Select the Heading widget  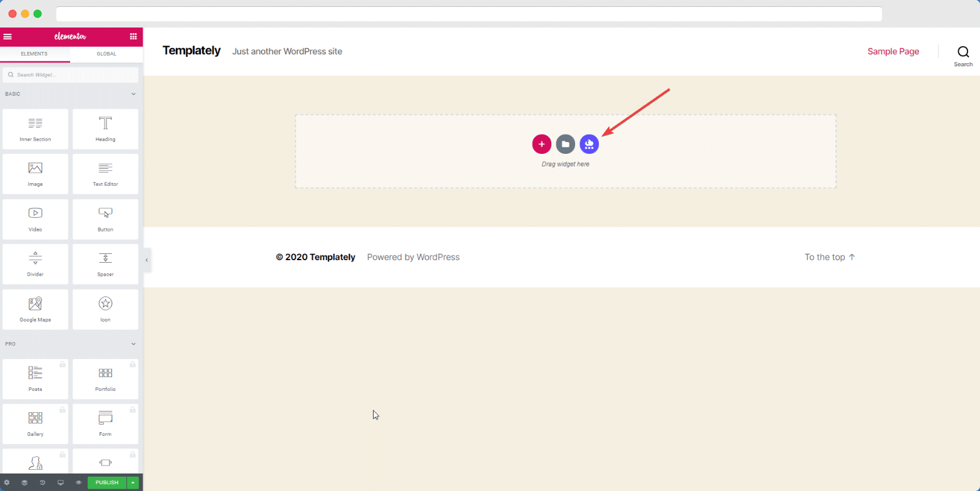tap(105, 129)
